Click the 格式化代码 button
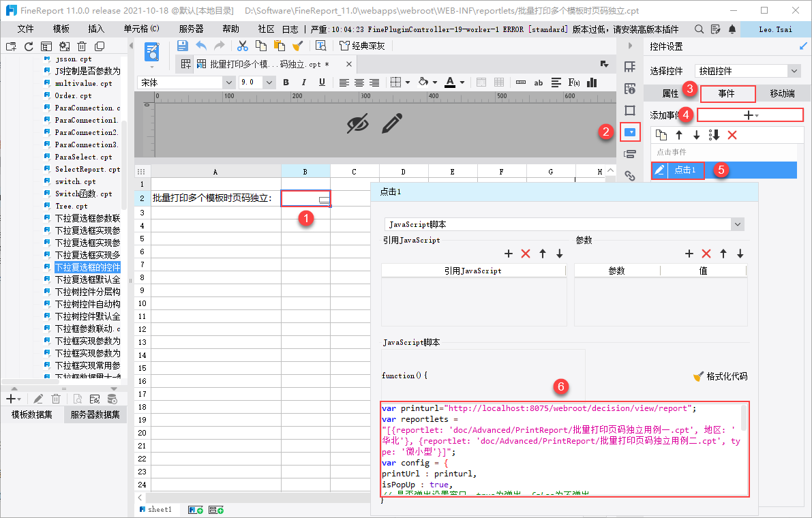The width and height of the screenshot is (812, 518). coord(721,376)
